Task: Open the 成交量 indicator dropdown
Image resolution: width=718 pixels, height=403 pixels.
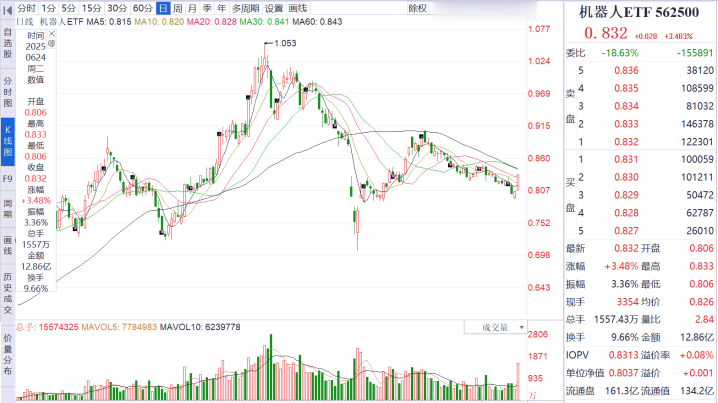Action: pyautogui.click(x=495, y=327)
